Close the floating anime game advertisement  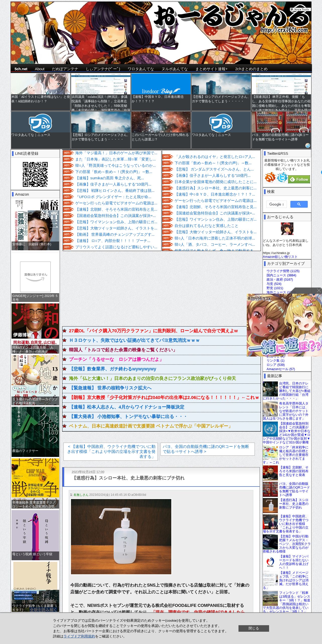tap(319, 290)
